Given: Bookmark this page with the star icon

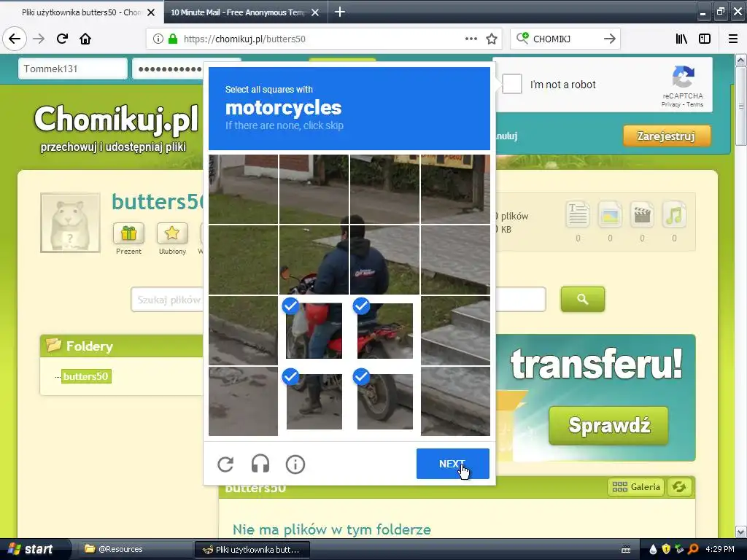Looking at the screenshot, I should coord(492,39).
